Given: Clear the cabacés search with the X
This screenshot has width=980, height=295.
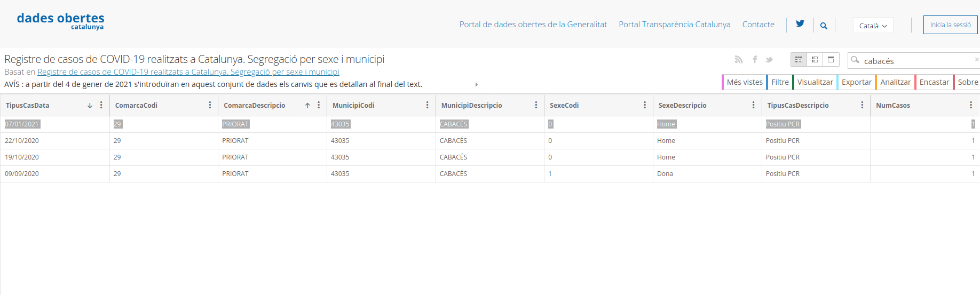Looking at the screenshot, I should [976, 60].
